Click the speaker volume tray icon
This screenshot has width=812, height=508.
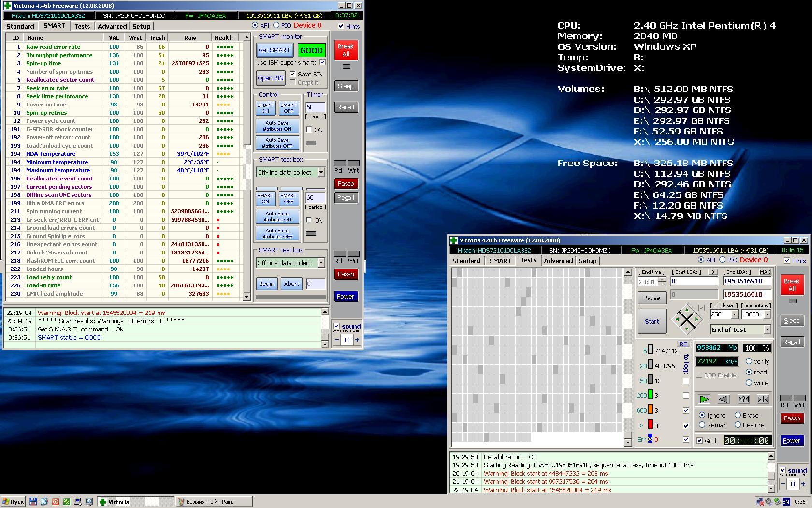click(x=768, y=502)
